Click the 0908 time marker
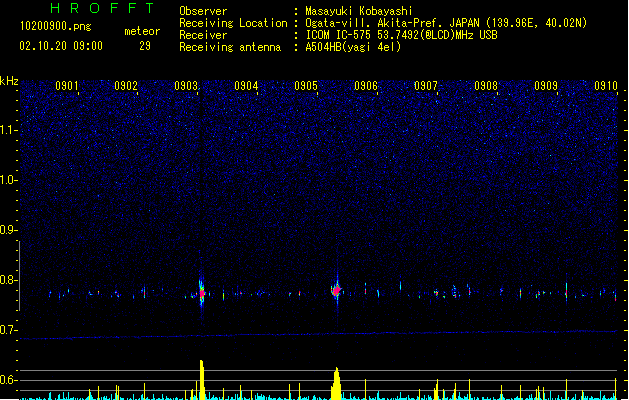Screen dimensions: 629x400 coord(486,86)
